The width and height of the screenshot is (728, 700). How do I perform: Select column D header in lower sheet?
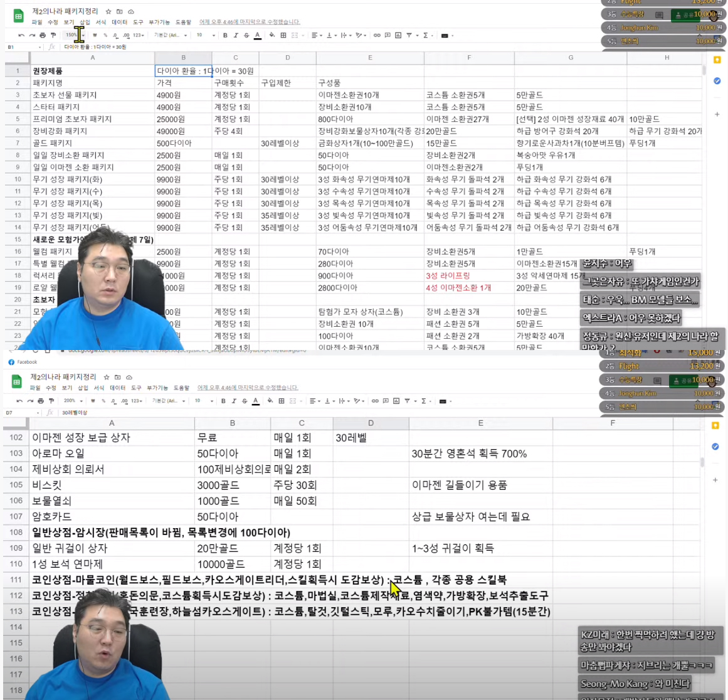[x=371, y=423]
